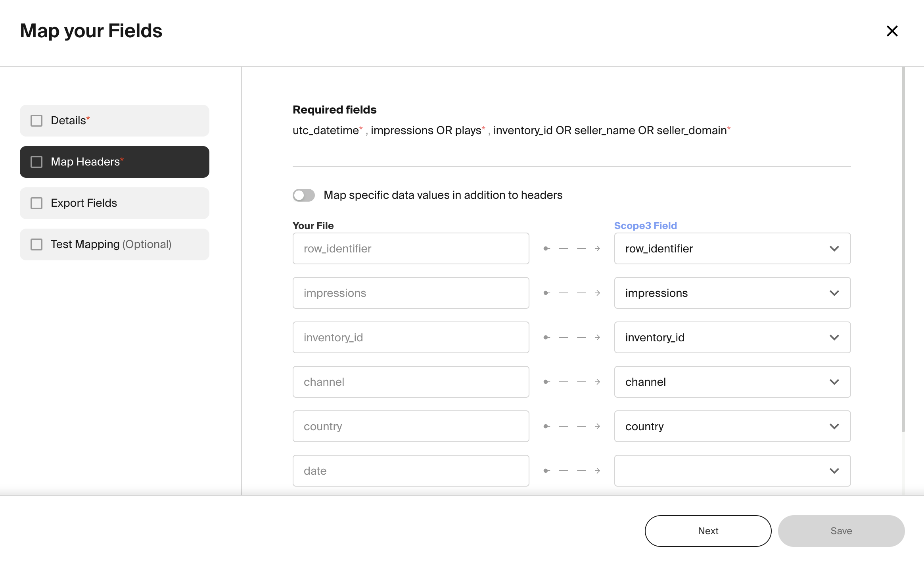924x562 pixels.
Task: Close the Map your Fields dialog
Action: click(x=892, y=31)
